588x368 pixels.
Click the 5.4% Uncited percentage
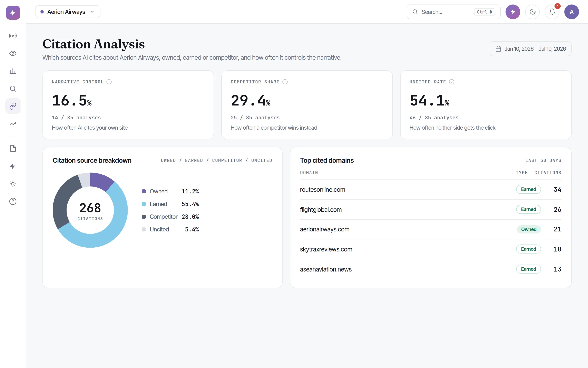click(x=192, y=229)
